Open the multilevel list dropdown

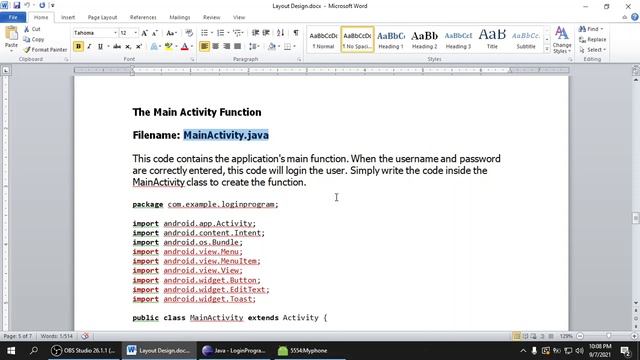point(238,33)
